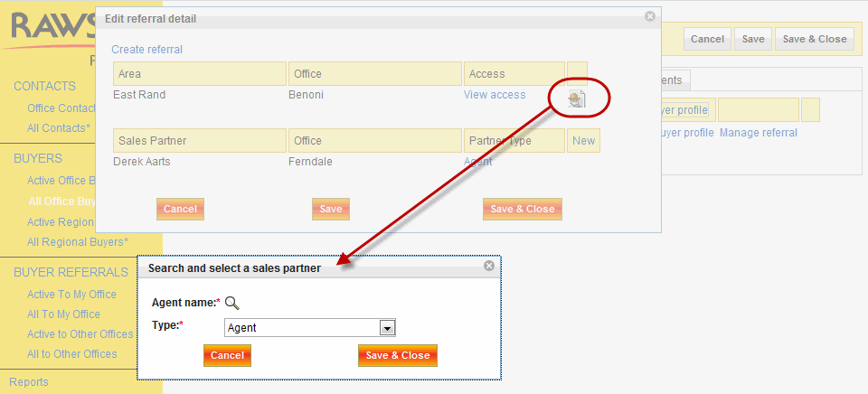The width and height of the screenshot is (868, 394).
Task: Click the sales partner search icon circled in red
Action: (x=576, y=98)
